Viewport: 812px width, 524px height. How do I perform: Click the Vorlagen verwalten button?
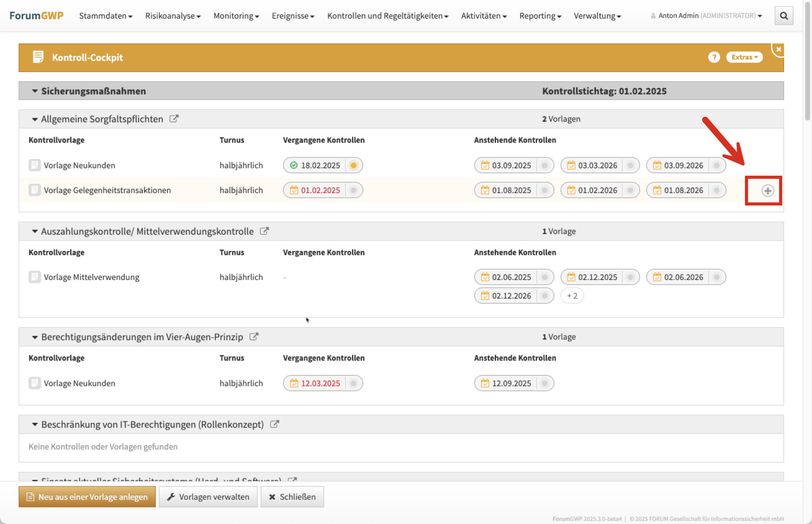click(208, 496)
